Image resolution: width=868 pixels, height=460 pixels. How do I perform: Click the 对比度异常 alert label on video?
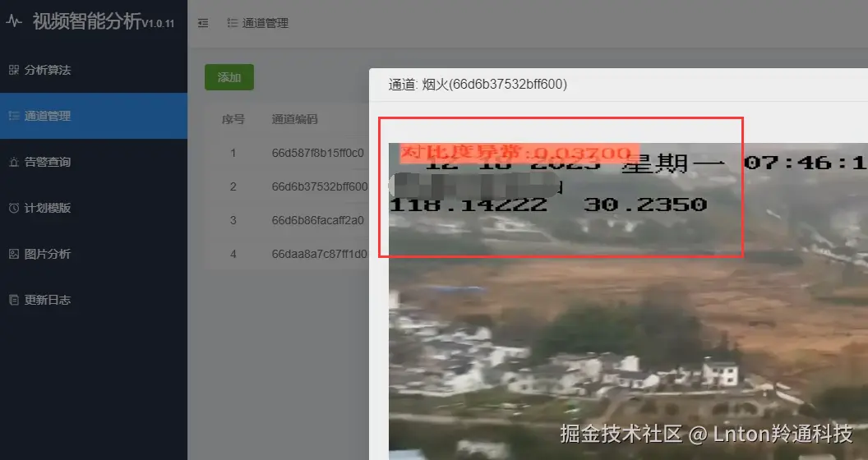519,153
